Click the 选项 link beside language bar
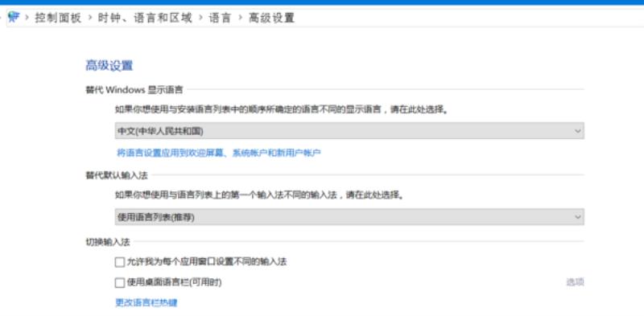 [x=575, y=282]
